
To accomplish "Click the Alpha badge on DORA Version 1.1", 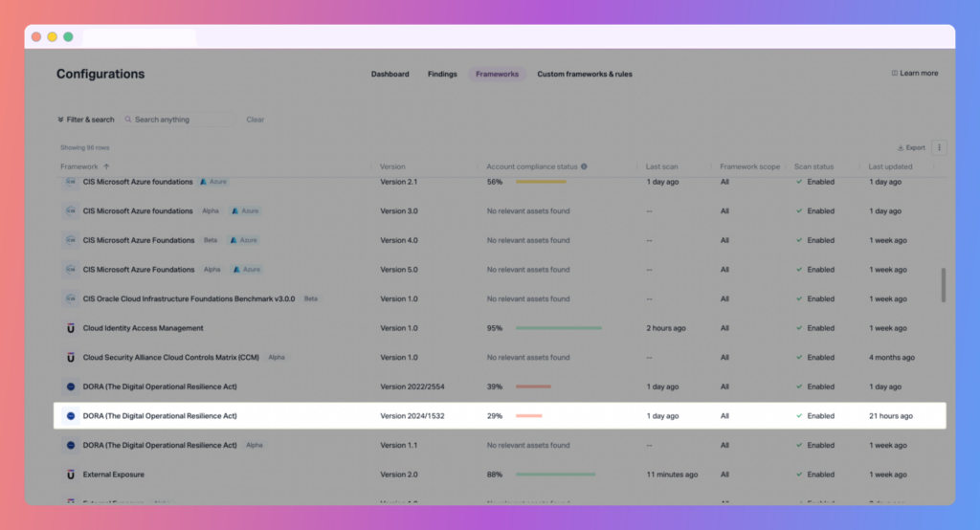I will pyautogui.click(x=255, y=445).
